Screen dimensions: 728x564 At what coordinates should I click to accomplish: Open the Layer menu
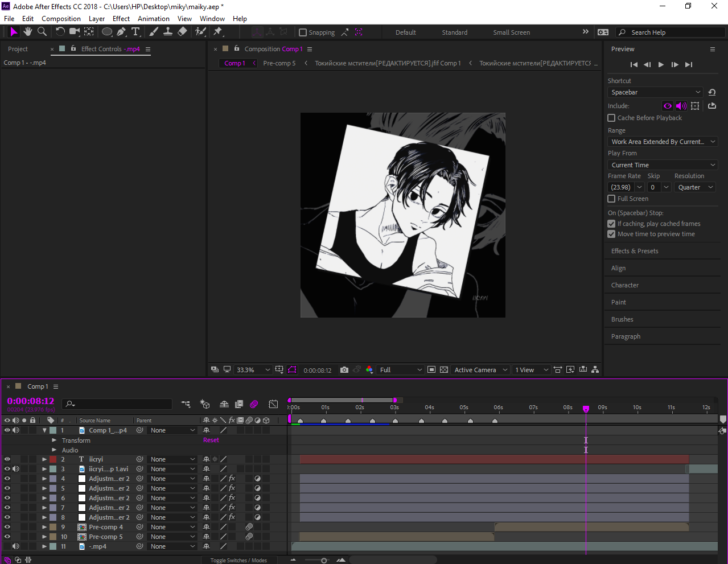97,19
